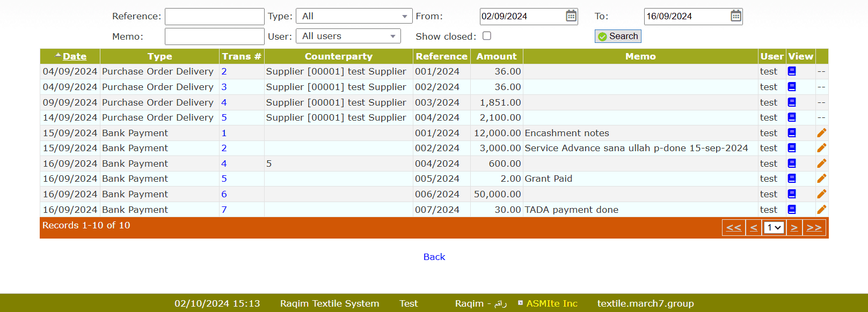Viewport: 868px width, 312px height.
Task: Open the ASMIte Inc footer link
Action: [551, 303]
